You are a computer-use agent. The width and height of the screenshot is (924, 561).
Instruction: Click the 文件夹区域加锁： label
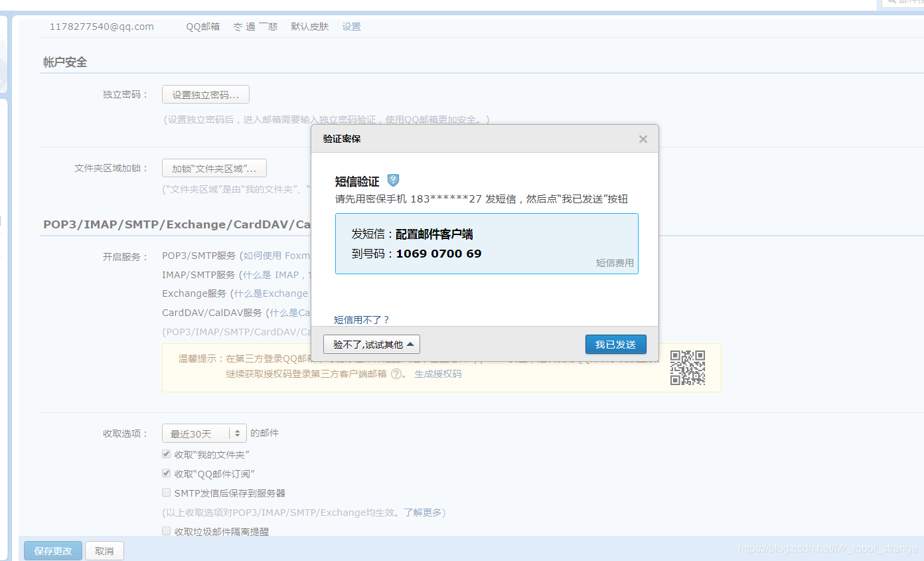click(x=112, y=169)
